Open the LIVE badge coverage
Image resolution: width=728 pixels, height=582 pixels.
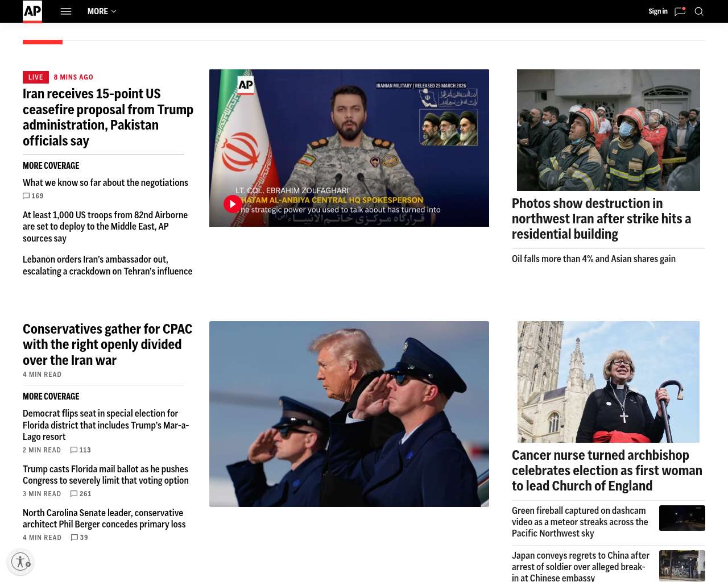(x=35, y=77)
